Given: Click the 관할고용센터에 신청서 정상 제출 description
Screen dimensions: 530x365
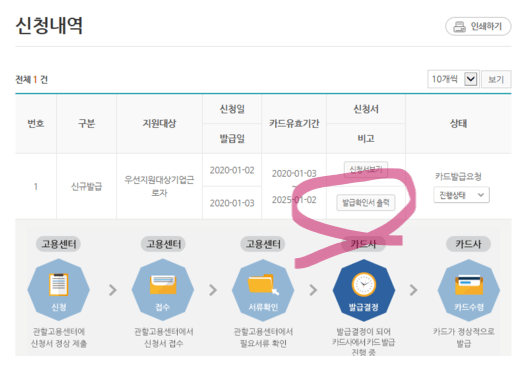Looking at the screenshot, I should 59,338.
